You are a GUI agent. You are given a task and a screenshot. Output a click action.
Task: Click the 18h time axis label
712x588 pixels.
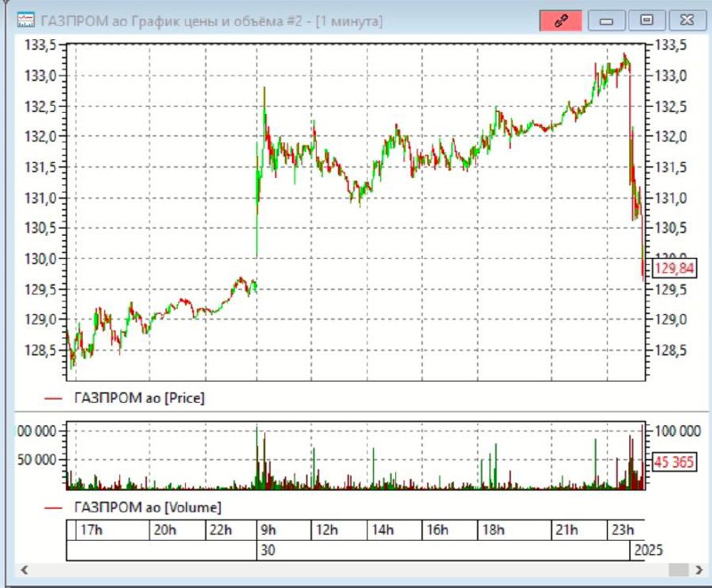(x=493, y=529)
